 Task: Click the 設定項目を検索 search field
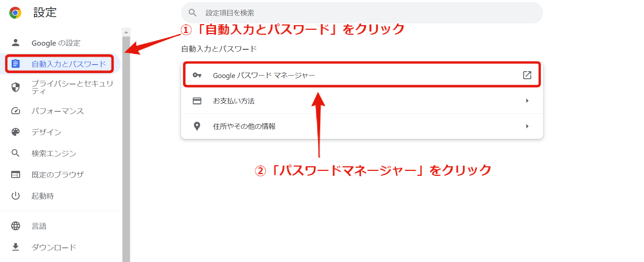pos(362,13)
